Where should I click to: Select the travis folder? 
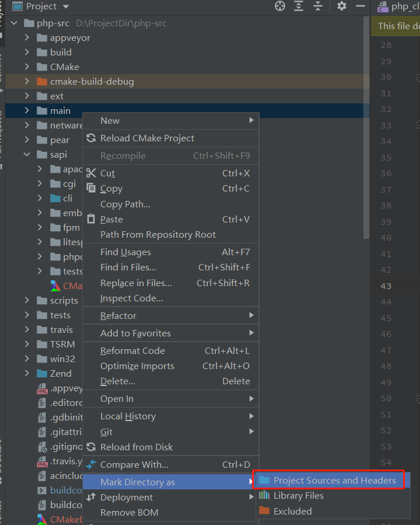[x=54, y=330]
